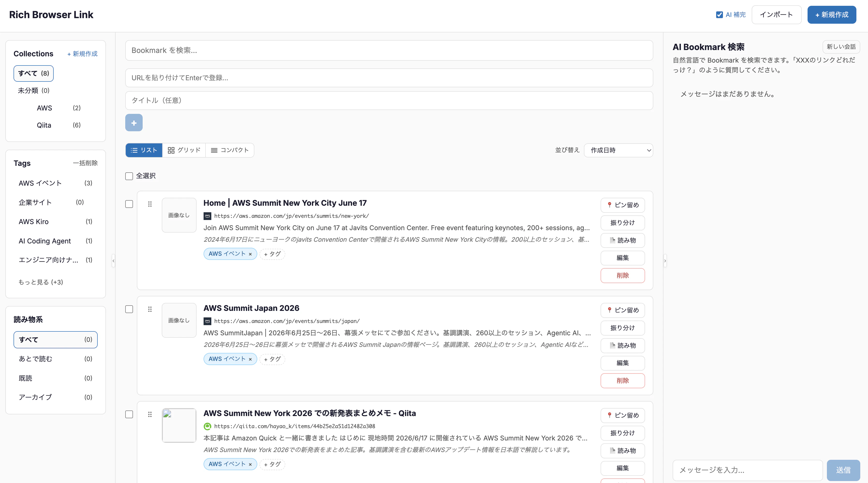Pin the AWS Summit Japan 2026 bookmark

click(x=623, y=310)
